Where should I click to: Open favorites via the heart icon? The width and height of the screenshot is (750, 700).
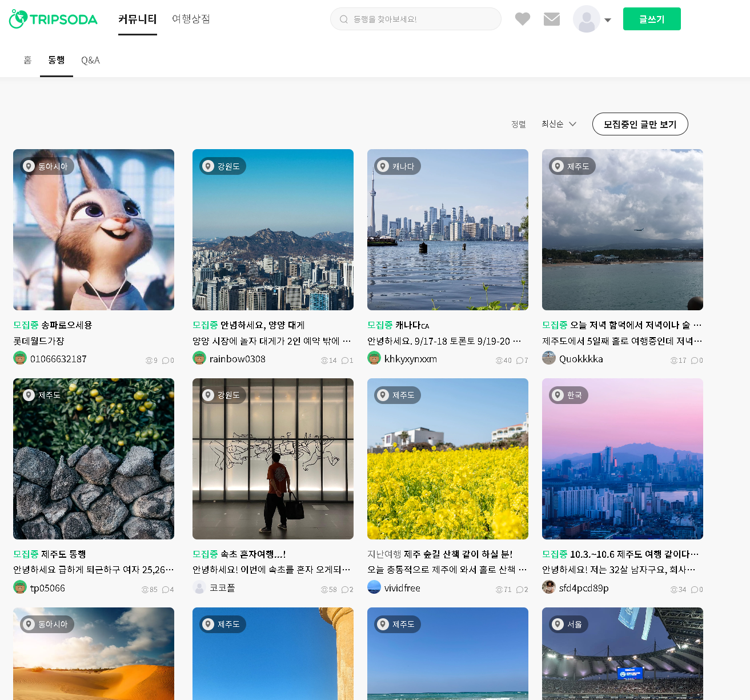click(x=522, y=19)
